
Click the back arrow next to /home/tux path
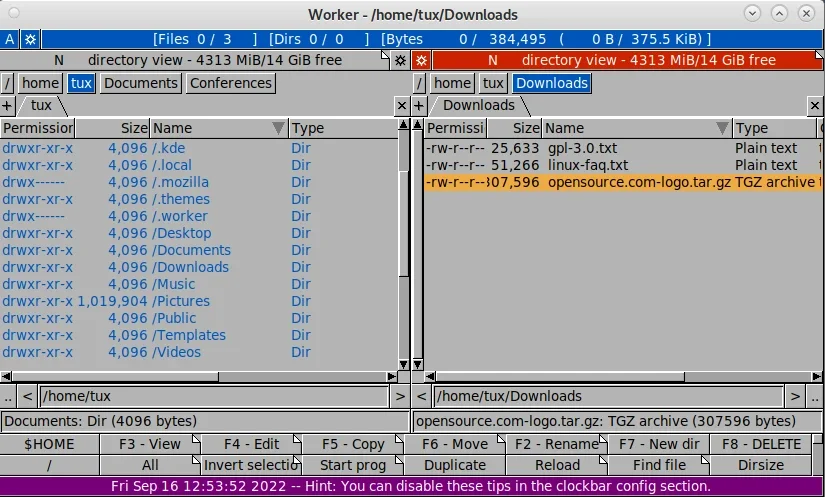tap(28, 396)
